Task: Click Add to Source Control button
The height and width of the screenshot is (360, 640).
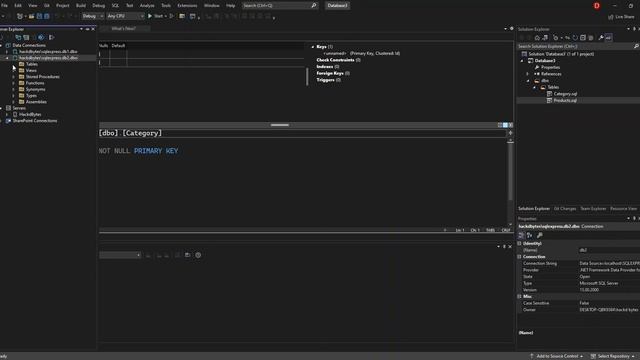Action: tap(556, 356)
